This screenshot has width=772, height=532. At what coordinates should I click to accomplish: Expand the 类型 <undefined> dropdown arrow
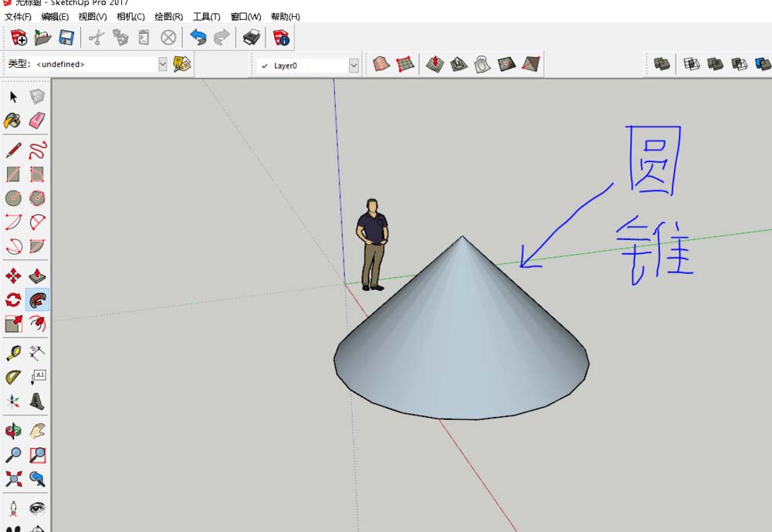click(162, 64)
